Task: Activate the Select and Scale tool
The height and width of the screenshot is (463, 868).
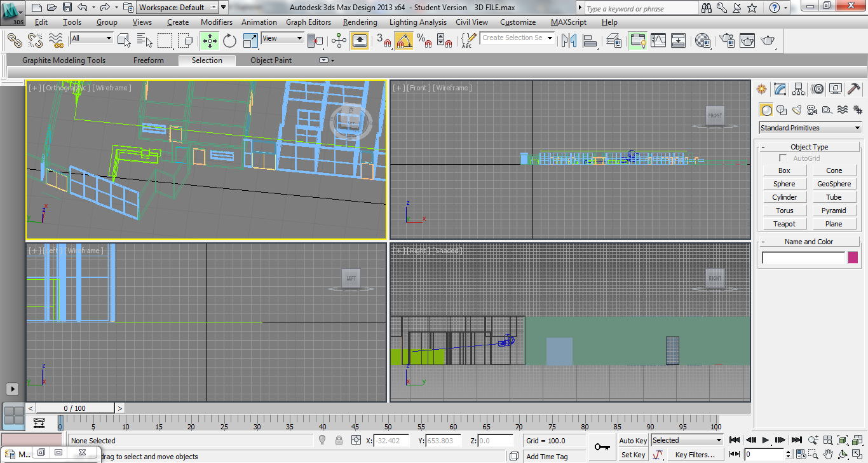Action: (250, 41)
